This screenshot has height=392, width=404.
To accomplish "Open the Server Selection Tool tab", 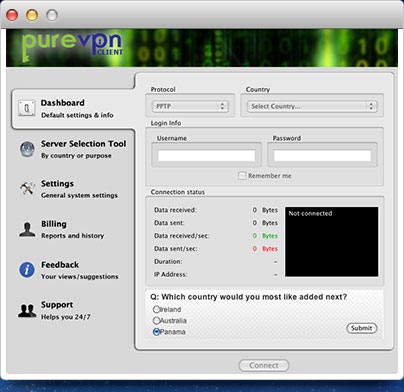I will 73,149.
